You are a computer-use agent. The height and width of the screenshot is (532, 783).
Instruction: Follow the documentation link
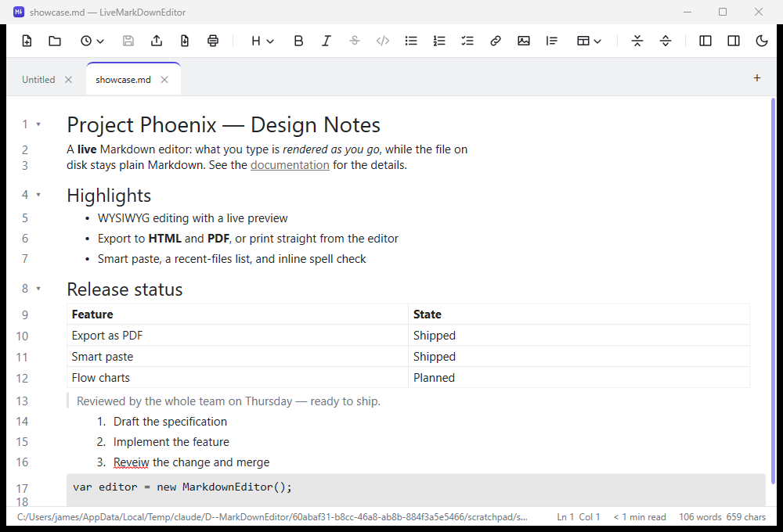coord(290,165)
